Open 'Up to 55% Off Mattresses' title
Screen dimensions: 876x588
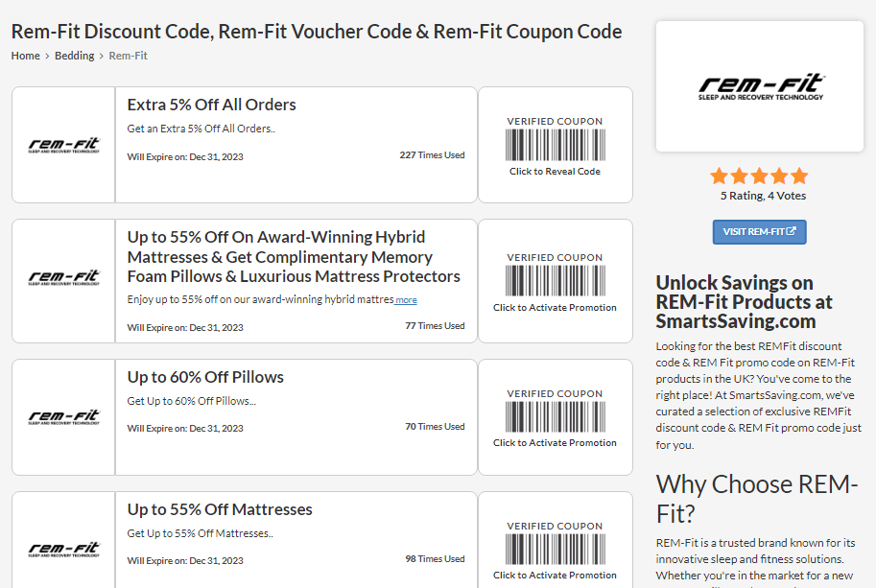tap(220, 509)
